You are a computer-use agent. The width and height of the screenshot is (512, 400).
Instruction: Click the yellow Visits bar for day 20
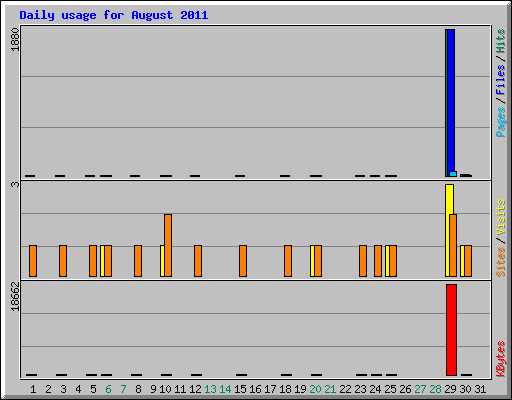(x=312, y=261)
